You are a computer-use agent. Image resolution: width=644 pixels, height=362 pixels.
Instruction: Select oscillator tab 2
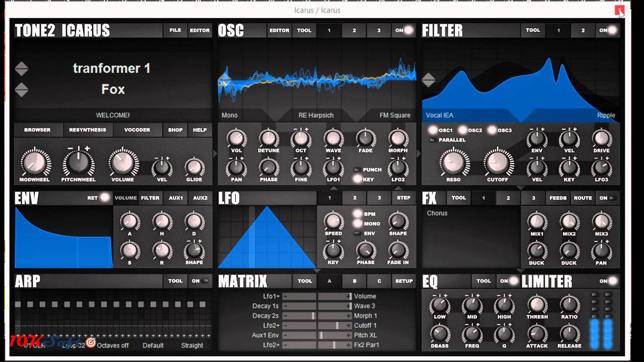tap(354, 30)
